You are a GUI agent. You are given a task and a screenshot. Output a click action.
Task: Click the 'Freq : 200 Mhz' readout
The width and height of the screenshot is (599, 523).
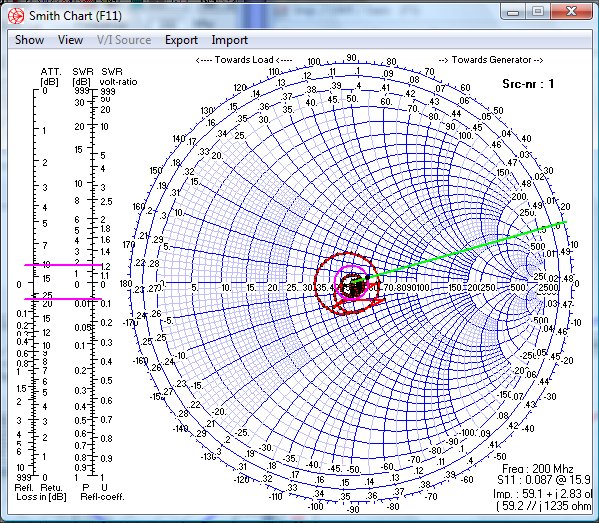pos(537,469)
